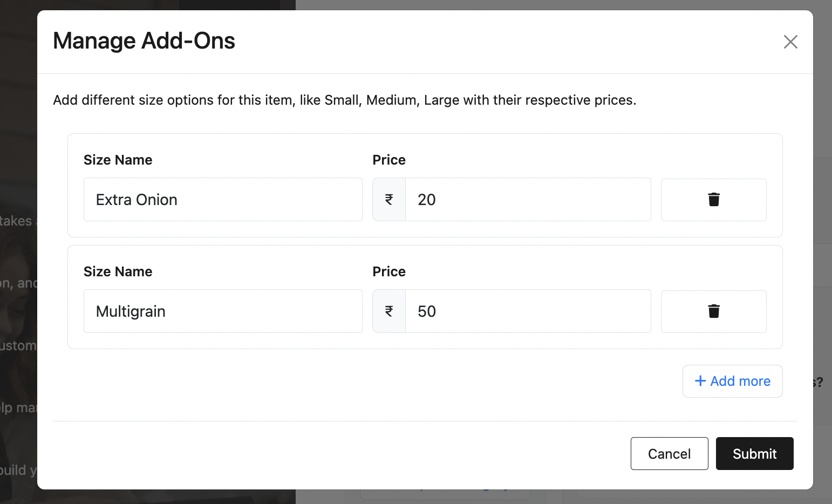The height and width of the screenshot is (504, 832).
Task: Click the Price label above the 20 field
Action: [389, 160]
